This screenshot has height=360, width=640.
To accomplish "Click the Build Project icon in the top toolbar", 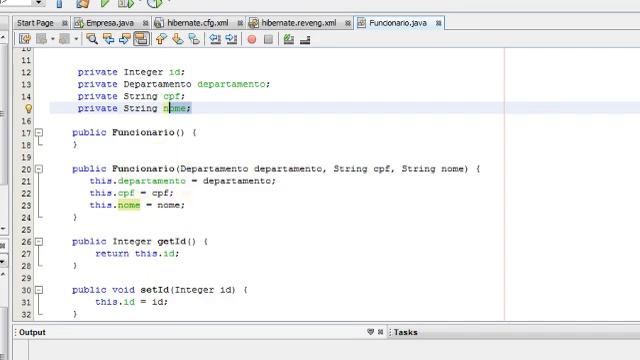I will 60,4.
